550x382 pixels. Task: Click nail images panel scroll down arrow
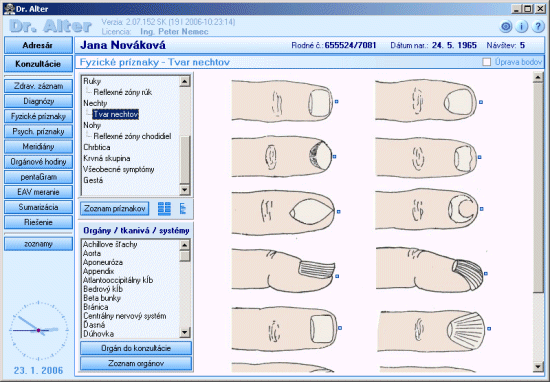(538, 367)
